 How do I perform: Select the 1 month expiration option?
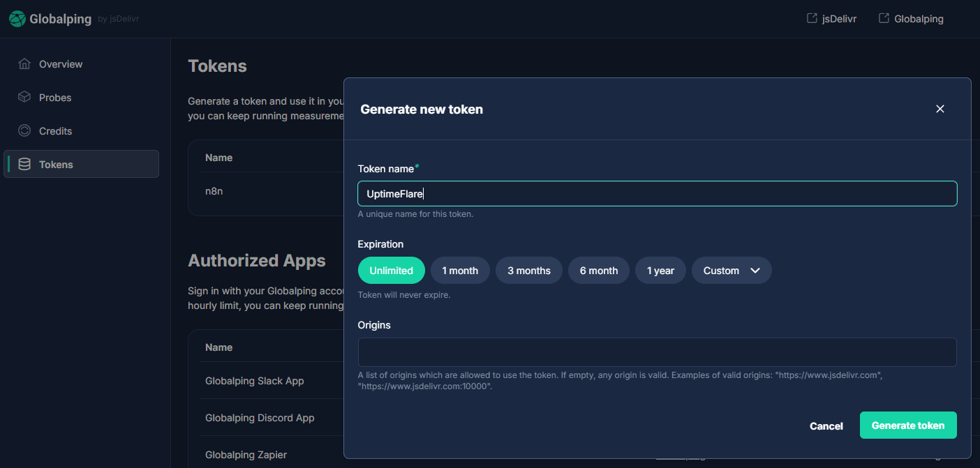click(x=460, y=270)
